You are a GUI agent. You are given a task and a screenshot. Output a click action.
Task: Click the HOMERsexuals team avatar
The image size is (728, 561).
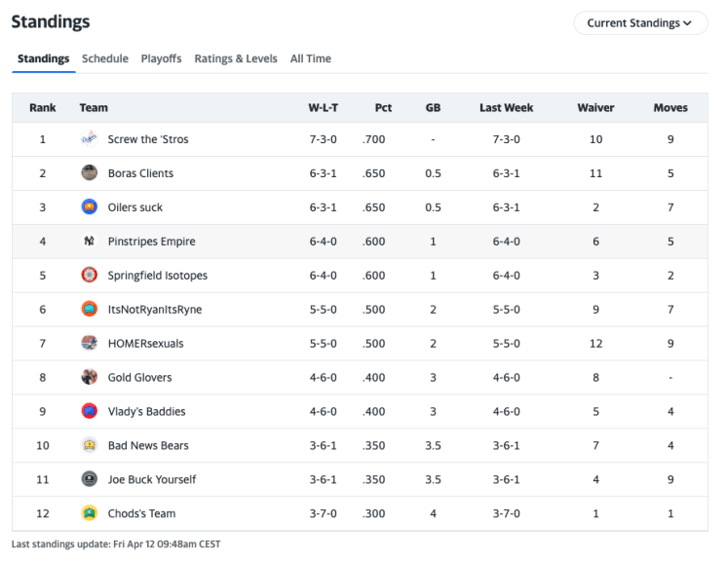[89, 344]
